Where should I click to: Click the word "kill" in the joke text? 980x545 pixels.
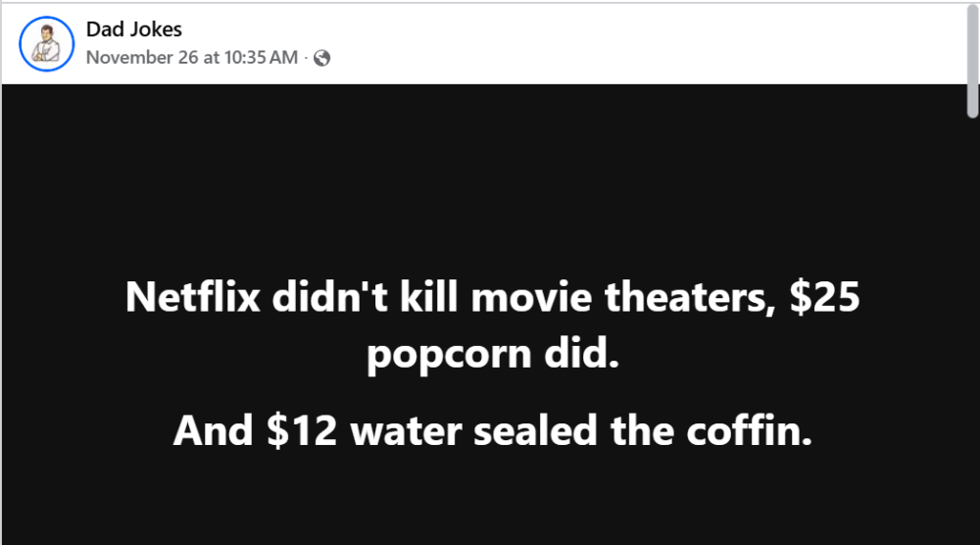point(429,297)
